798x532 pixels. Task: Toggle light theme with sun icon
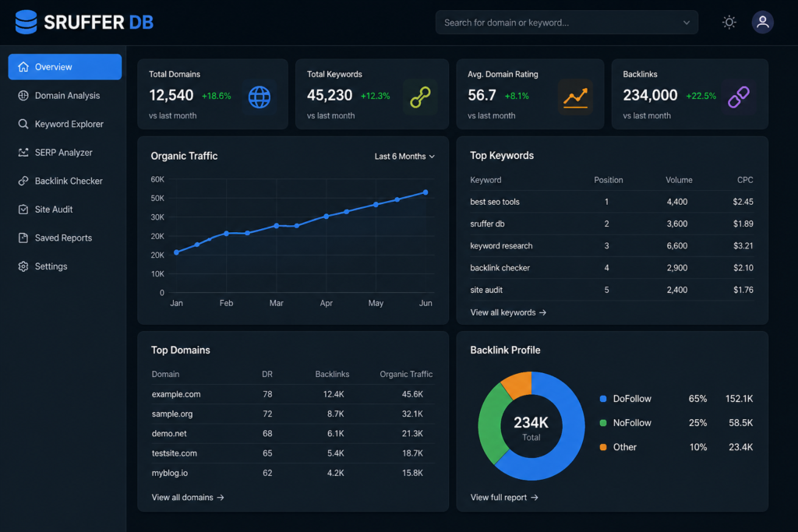(729, 23)
